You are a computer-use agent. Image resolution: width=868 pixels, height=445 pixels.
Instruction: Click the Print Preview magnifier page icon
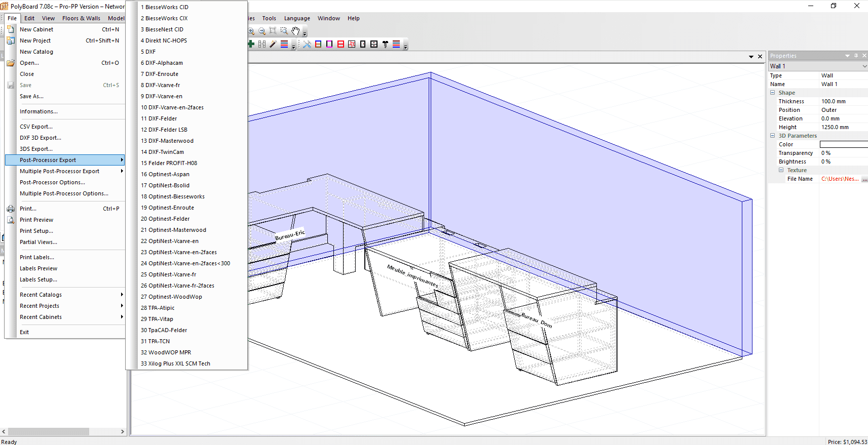tap(11, 220)
